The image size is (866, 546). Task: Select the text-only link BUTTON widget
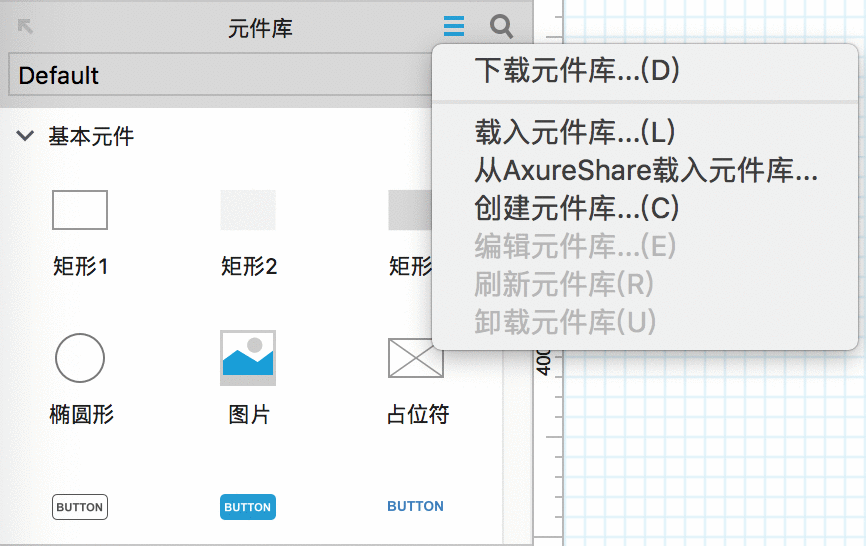tap(415, 506)
